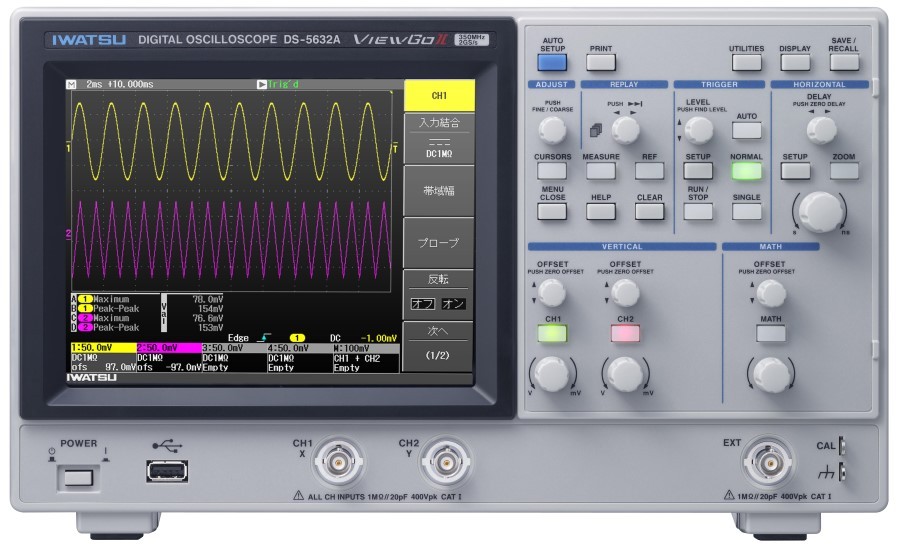Open the 帯域幅 bandwidth soft menu
The image size is (900, 555).
tap(439, 190)
